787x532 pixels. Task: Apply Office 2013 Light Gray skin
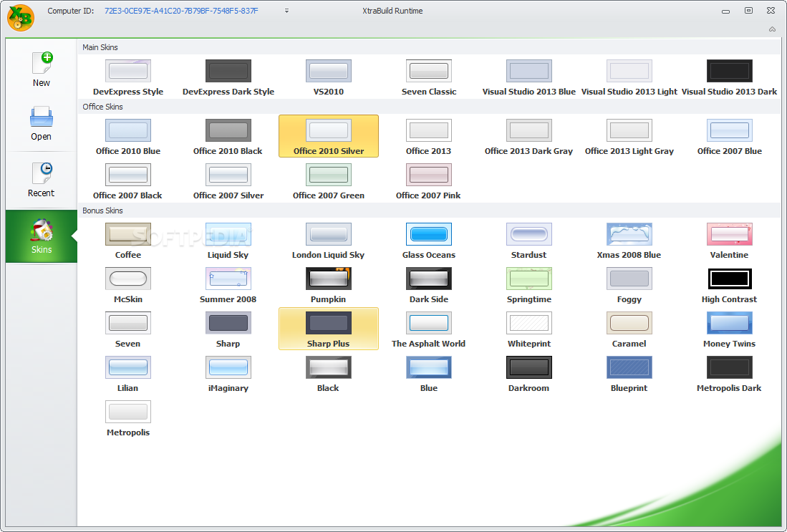(x=629, y=137)
